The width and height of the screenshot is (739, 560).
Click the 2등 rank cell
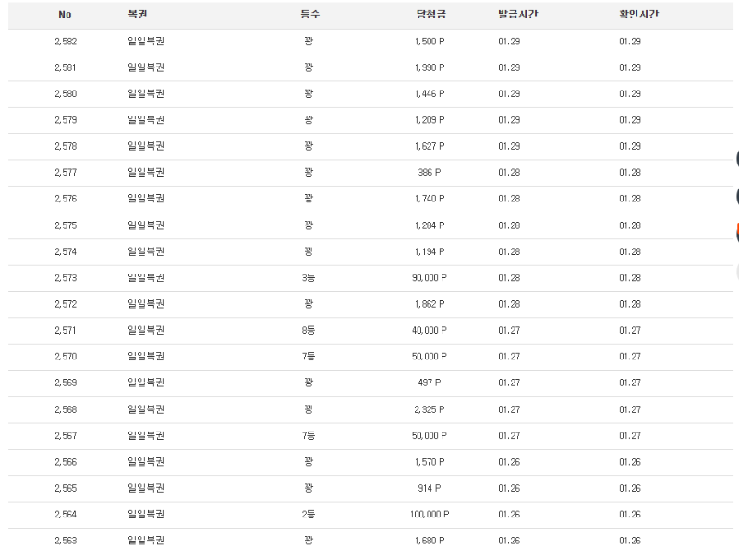pos(309,515)
